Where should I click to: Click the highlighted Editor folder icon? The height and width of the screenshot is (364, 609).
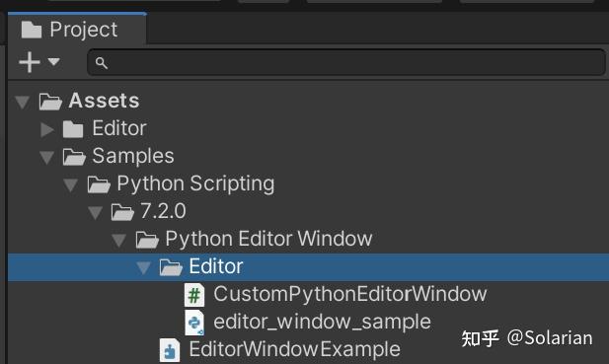coord(171,267)
